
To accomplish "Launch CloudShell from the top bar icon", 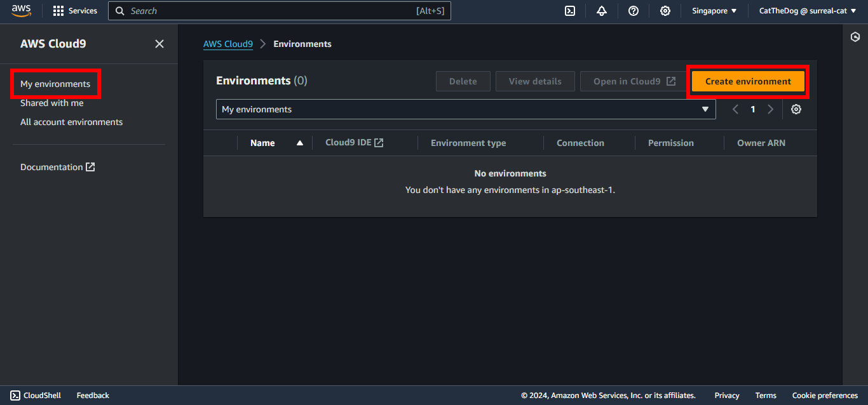I will click(570, 11).
